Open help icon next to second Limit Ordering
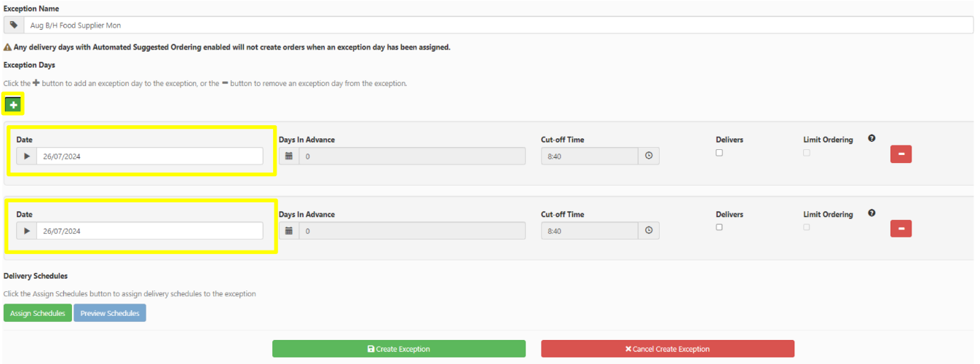 tap(872, 213)
